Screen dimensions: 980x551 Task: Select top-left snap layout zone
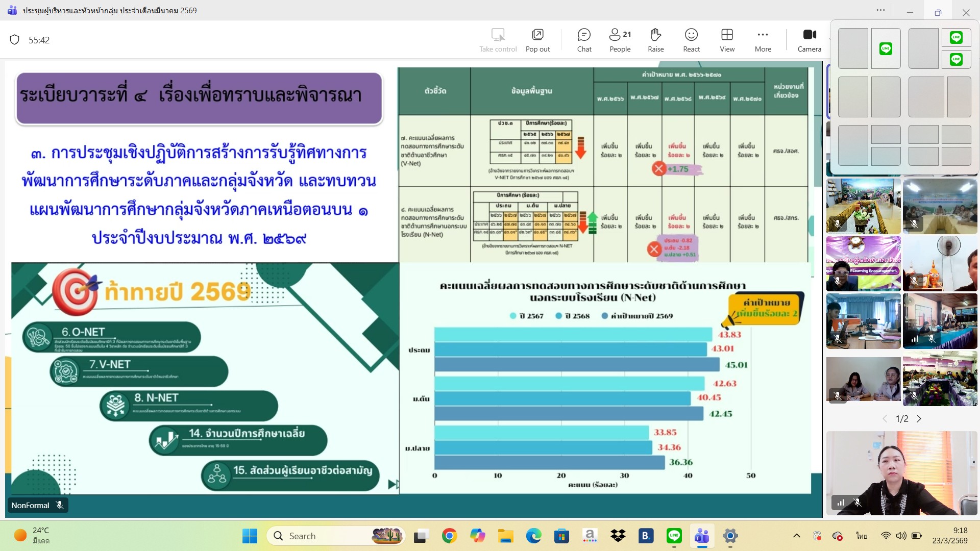853,48
